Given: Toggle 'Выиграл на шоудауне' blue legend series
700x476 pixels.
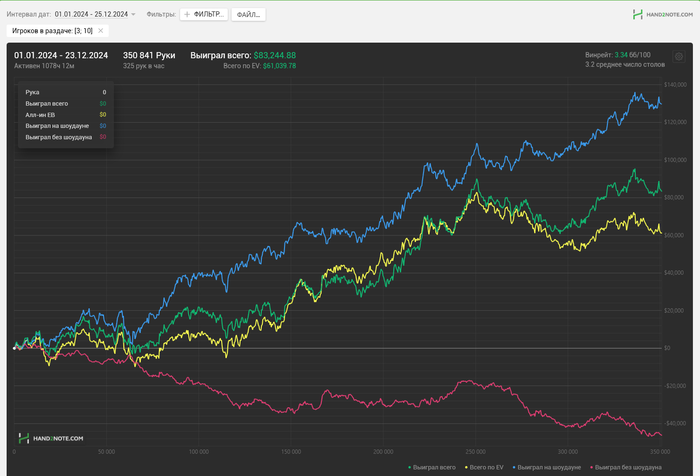Looking at the screenshot, I should tap(546, 467).
